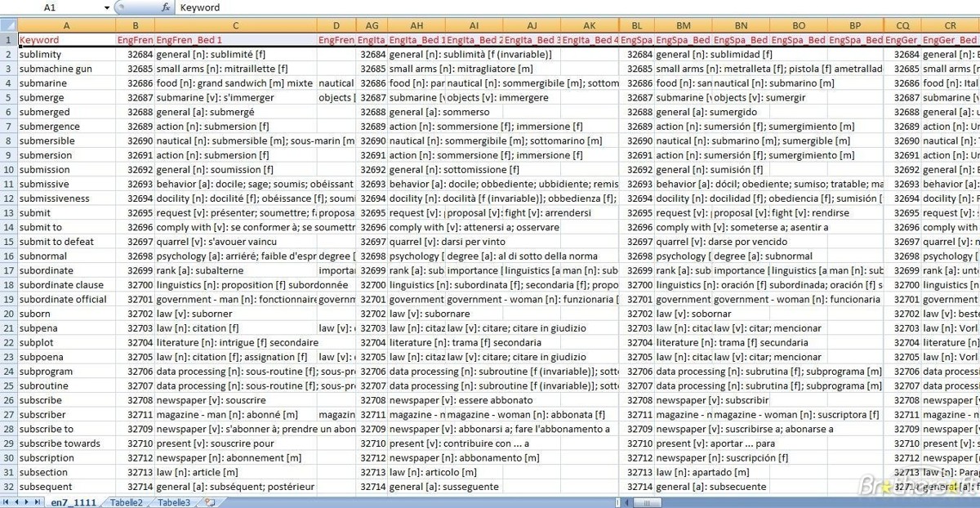Click the submit to defeat cell
980x508 pixels.
pyautogui.click(x=66, y=242)
